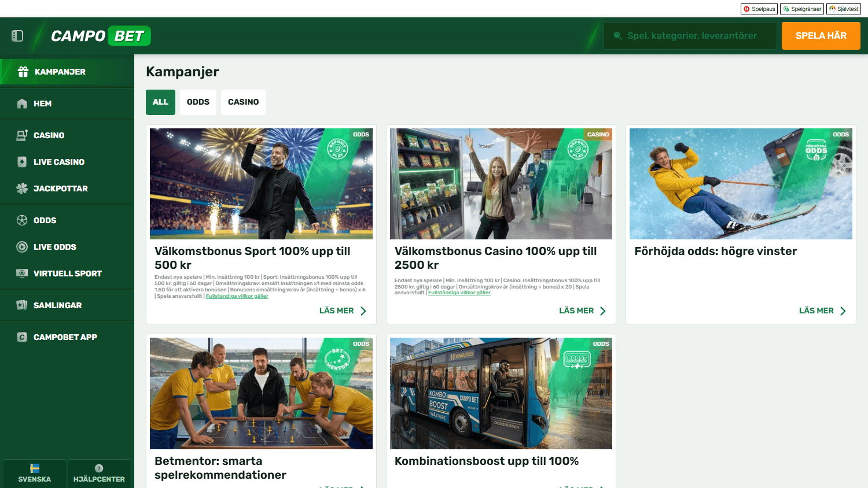Click the magnifier icon in the search bar
This screenshot has height=488, width=868.
(618, 36)
